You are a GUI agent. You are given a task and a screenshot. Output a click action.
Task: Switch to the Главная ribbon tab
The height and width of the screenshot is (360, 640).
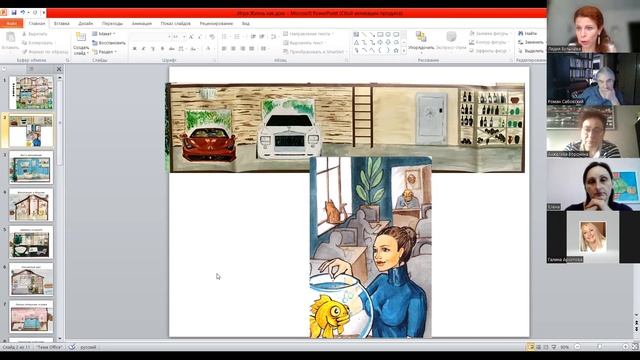point(37,23)
